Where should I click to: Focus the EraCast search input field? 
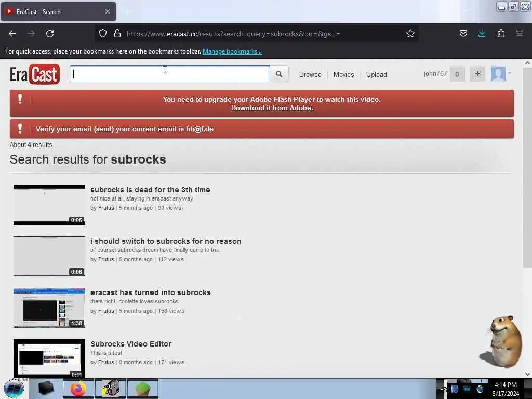coord(170,74)
